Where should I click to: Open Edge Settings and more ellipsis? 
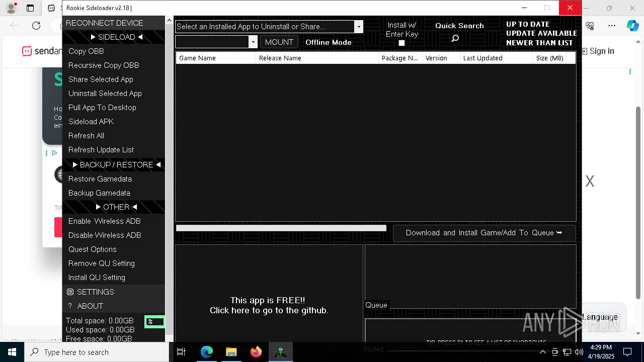click(x=612, y=26)
